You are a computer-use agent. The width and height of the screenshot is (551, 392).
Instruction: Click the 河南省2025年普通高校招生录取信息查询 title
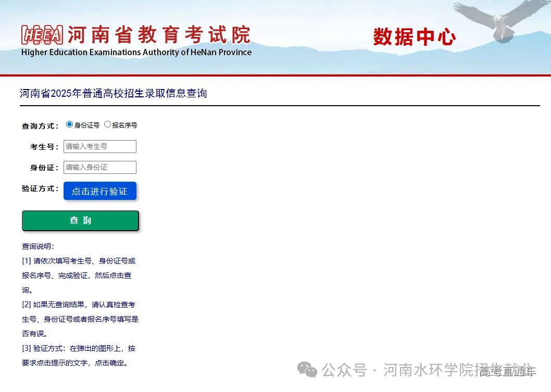tap(114, 93)
